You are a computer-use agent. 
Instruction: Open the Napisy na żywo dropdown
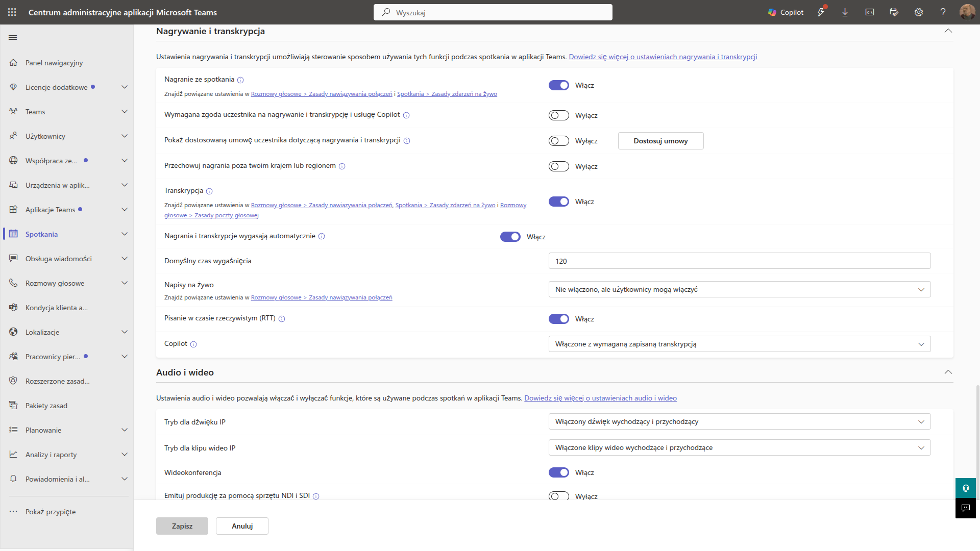(x=740, y=289)
